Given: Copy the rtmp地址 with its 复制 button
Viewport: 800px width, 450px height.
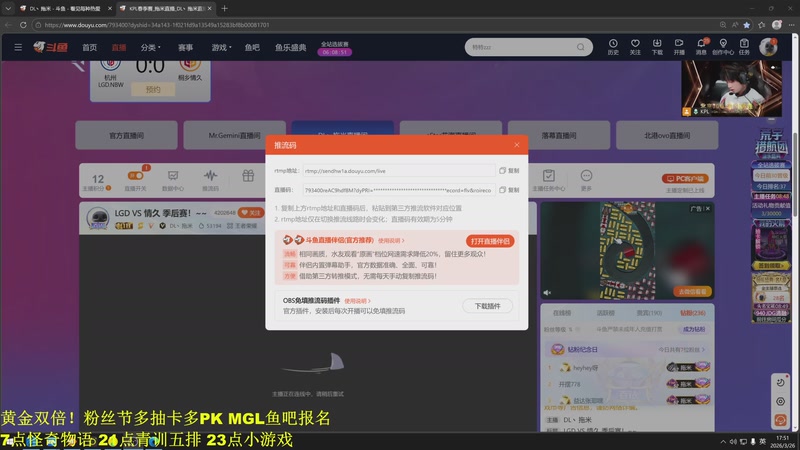Looking at the screenshot, I should pos(509,171).
